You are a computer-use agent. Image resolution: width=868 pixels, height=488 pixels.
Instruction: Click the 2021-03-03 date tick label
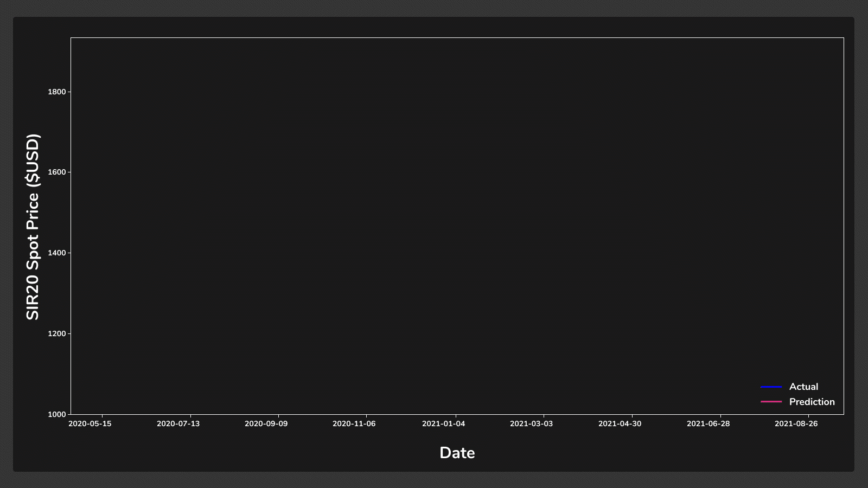click(x=531, y=423)
